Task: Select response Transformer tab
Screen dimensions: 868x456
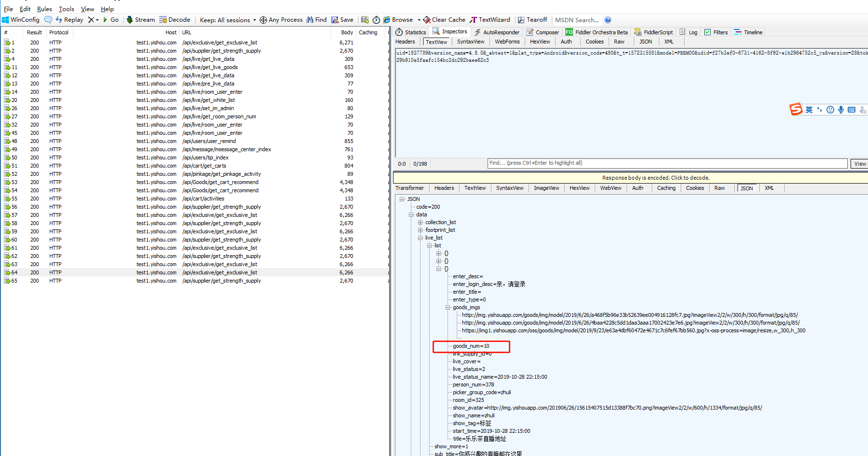Action: click(410, 188)
